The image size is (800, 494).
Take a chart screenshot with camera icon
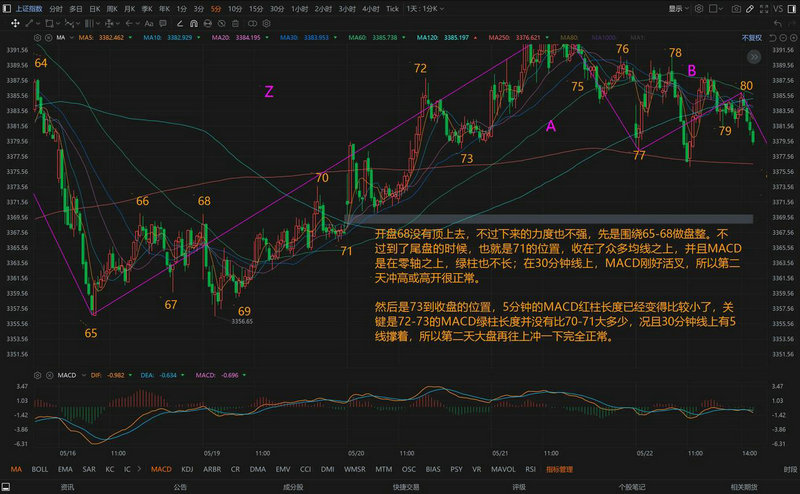pos(736,9)
